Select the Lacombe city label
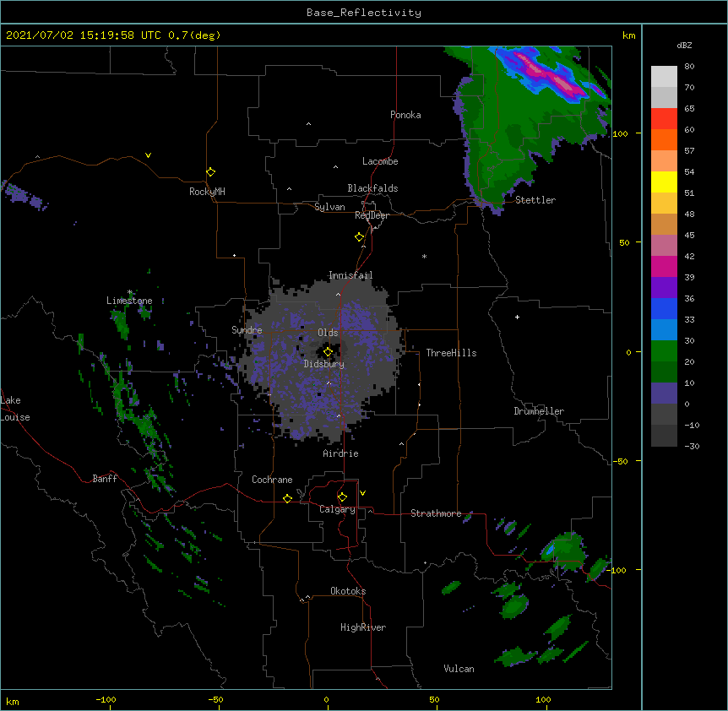This screenshot has width=728, height=711. (380, 161)
